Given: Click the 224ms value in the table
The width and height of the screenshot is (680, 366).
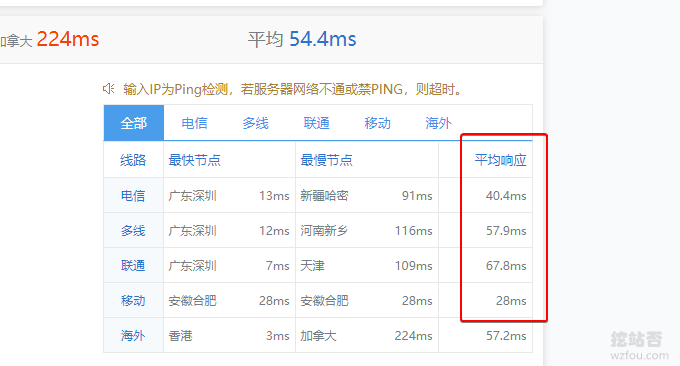Looking at the screenshot, I should point(414,336).
